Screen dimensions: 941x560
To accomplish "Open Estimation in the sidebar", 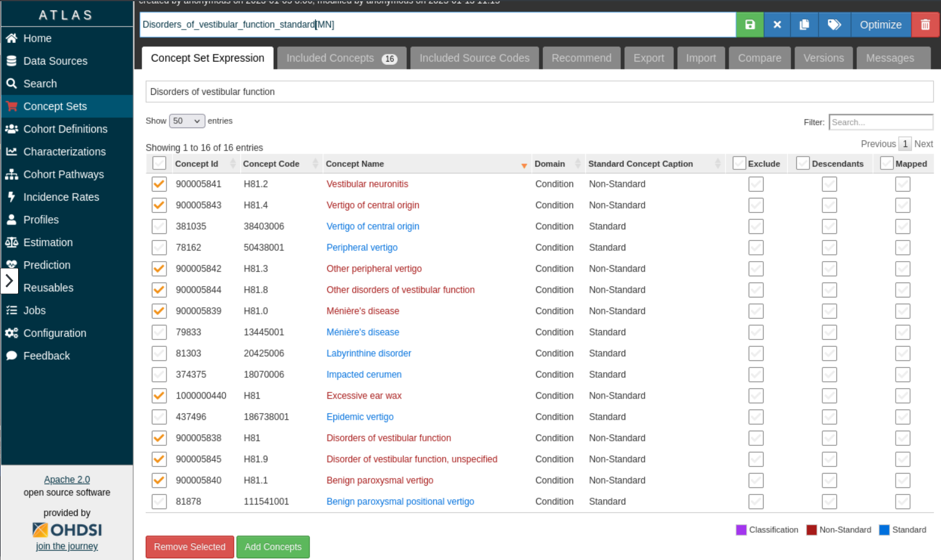I will pyautogui.click(x=48, y=243).
